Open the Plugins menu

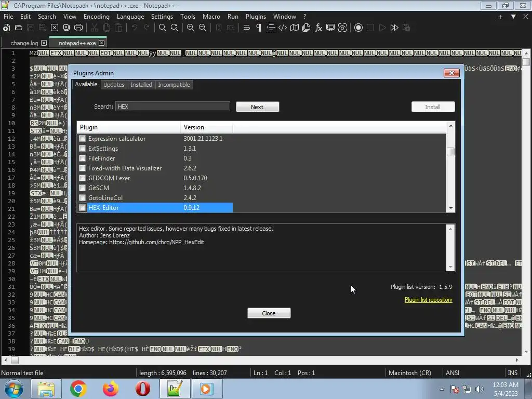pos(256,16)
